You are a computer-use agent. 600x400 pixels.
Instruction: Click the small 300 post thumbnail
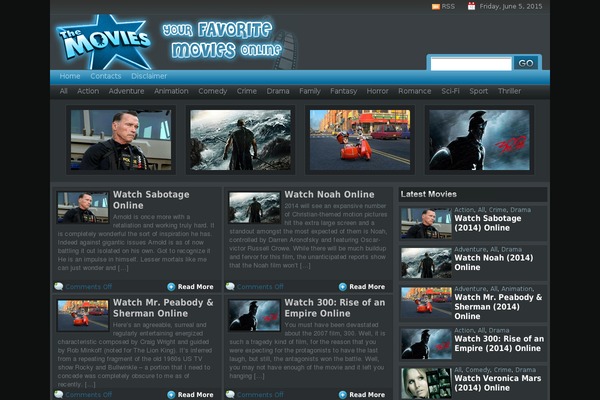[x=254, y=315]
